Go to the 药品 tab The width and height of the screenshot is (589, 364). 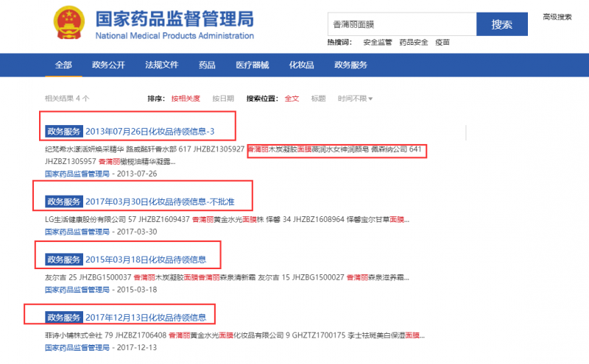click(x=207, y=65)
